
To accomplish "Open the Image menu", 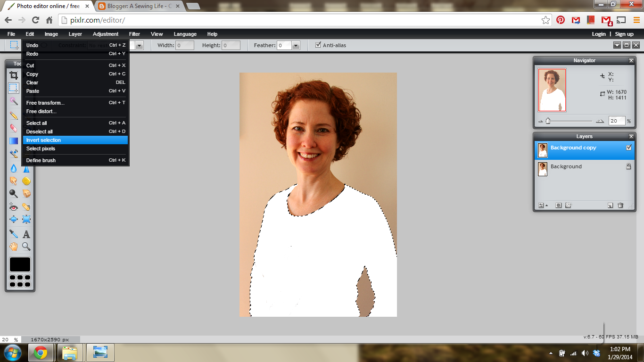I will tap(51, 34).
